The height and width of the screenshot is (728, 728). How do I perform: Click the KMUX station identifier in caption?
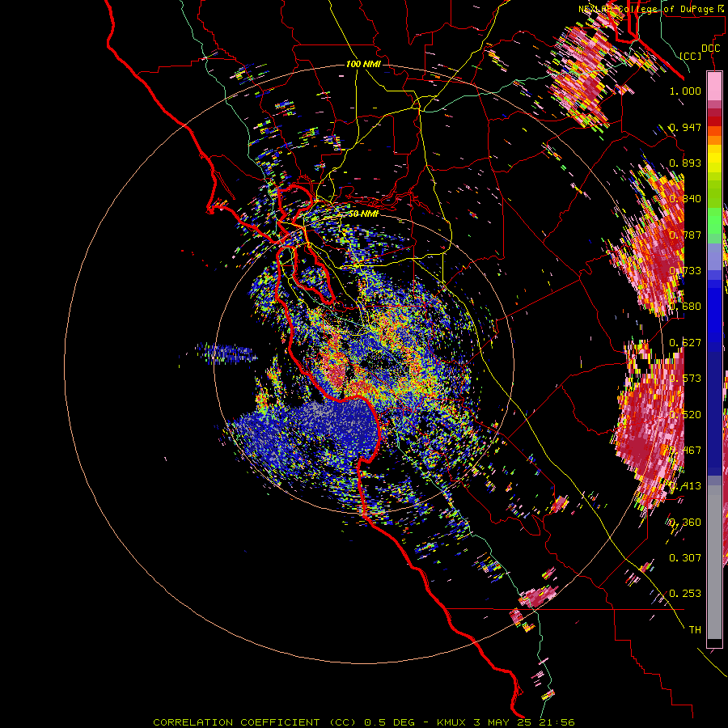(x=453, y=722)
